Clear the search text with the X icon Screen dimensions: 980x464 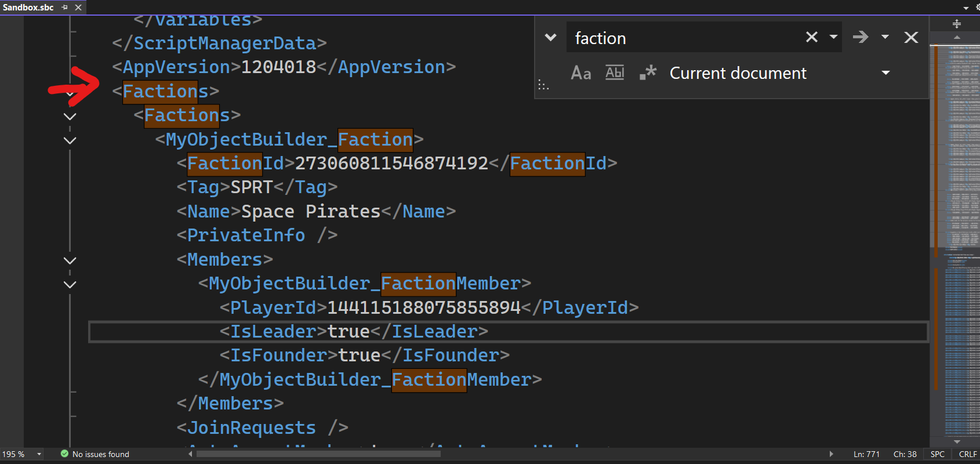811,38
